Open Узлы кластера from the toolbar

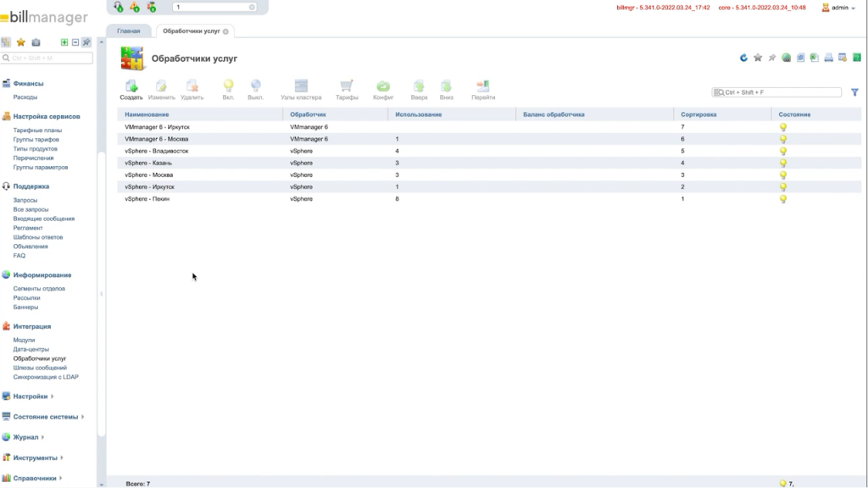click(301, 90)
